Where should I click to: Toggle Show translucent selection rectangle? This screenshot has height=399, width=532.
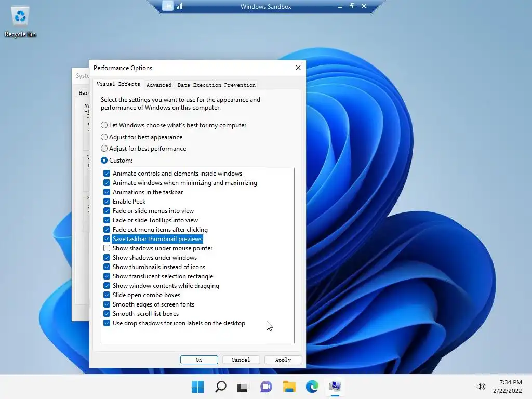107,276
